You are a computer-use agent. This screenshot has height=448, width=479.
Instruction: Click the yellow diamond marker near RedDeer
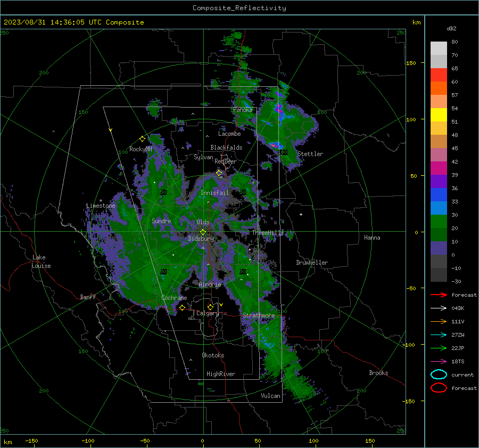(219, 173)
